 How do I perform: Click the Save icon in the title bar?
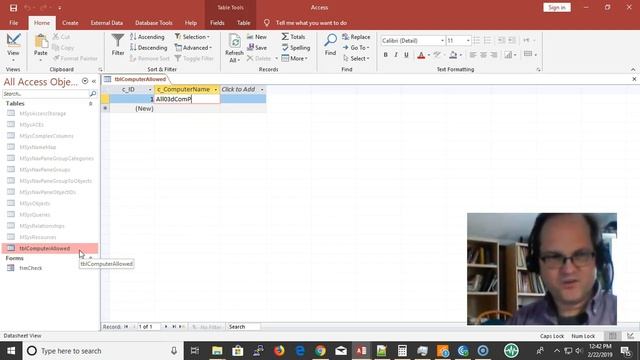click(x=13, y=7)
